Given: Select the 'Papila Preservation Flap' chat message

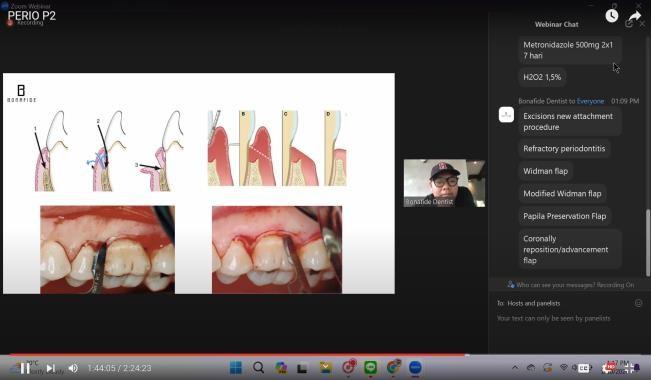Looking at the screenshot, I should click(564, 216).
